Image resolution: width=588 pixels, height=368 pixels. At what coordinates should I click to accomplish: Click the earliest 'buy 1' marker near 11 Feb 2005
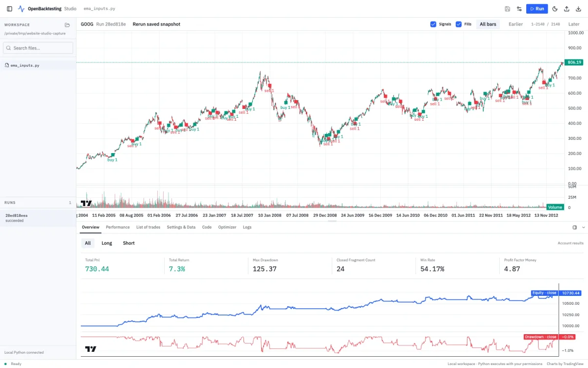click(113, 155)
